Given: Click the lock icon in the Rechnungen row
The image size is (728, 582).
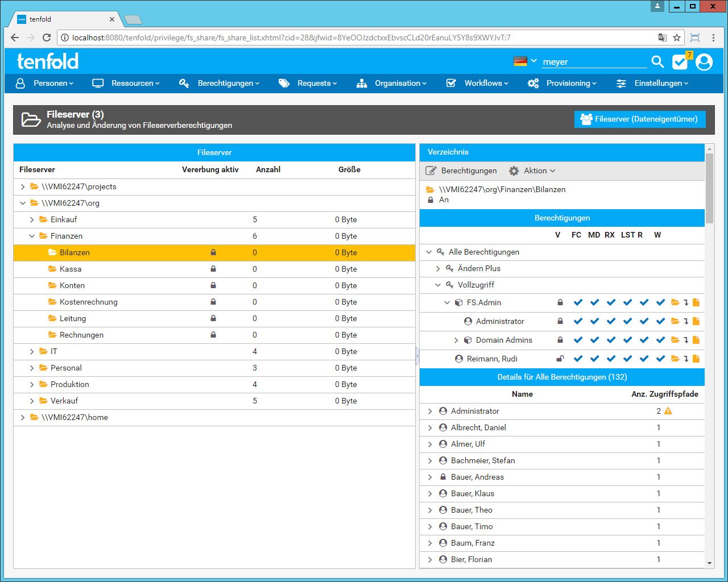Looking at the screenshot, I should click(x=213, y=335).
